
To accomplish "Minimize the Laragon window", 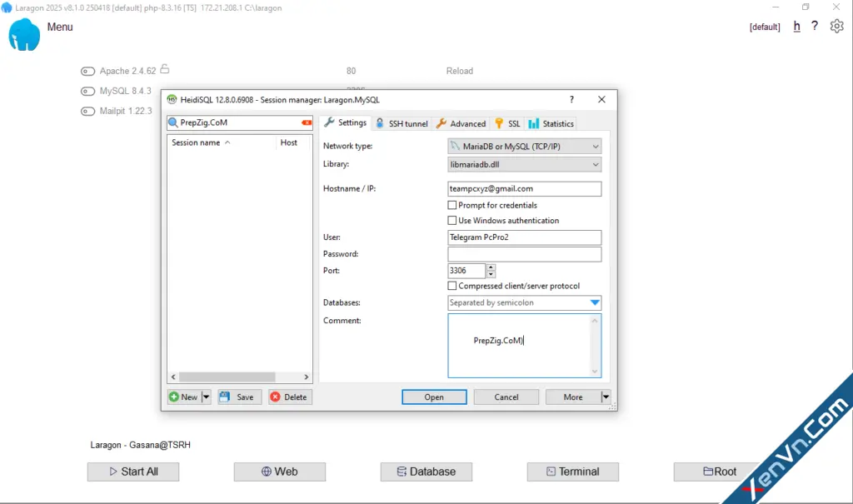I will point(776,7).
